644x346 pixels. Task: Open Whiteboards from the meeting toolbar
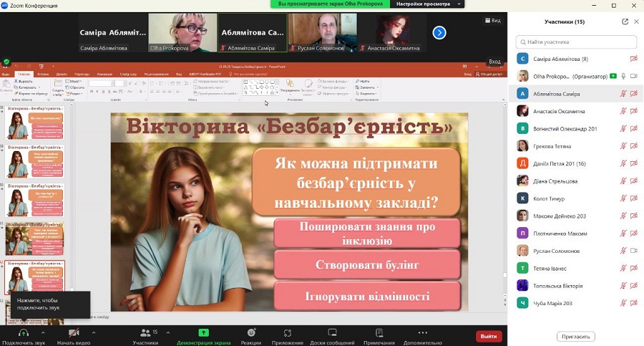click(x=332, y=333)
